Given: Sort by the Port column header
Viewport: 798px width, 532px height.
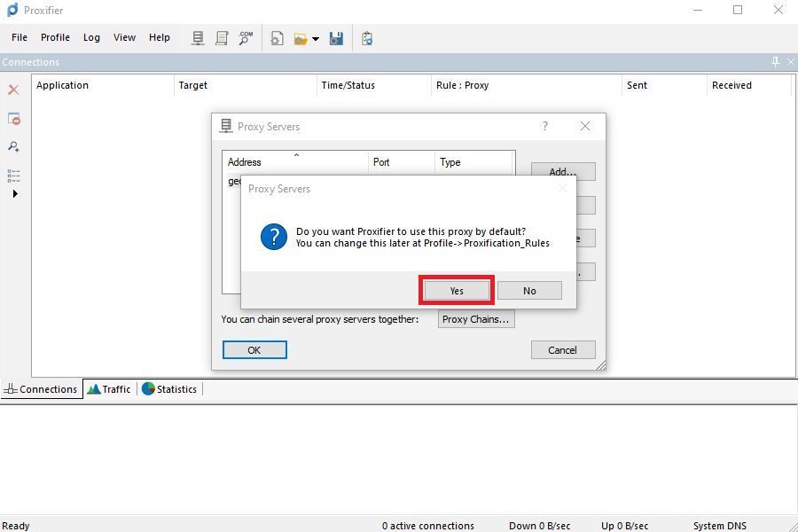Looking at the screenshot, I should pos(402,162).
